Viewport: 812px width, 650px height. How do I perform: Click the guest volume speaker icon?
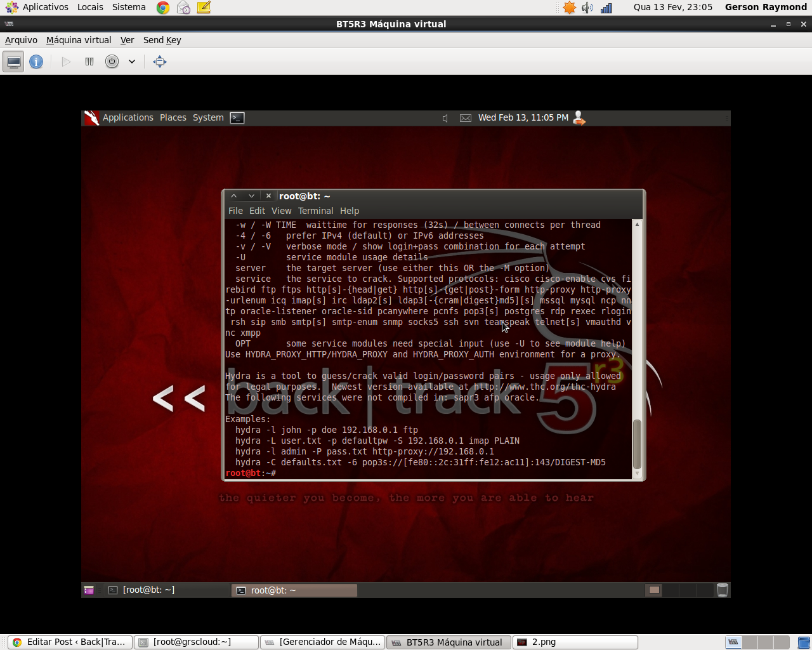pos(445,118)
